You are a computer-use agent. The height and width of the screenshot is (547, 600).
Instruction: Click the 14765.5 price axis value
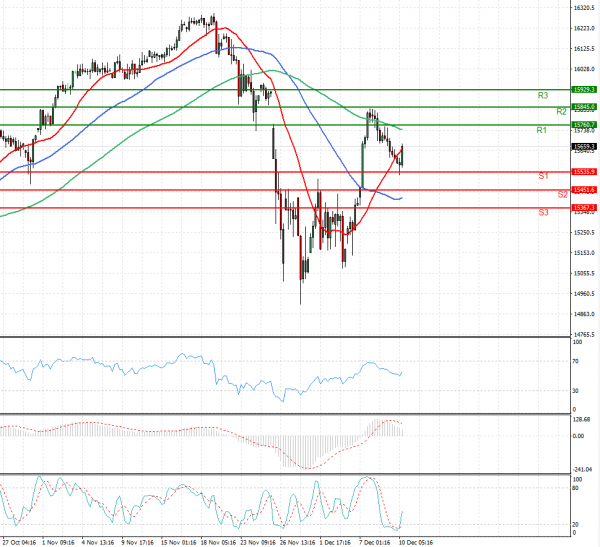click(584, 335)
